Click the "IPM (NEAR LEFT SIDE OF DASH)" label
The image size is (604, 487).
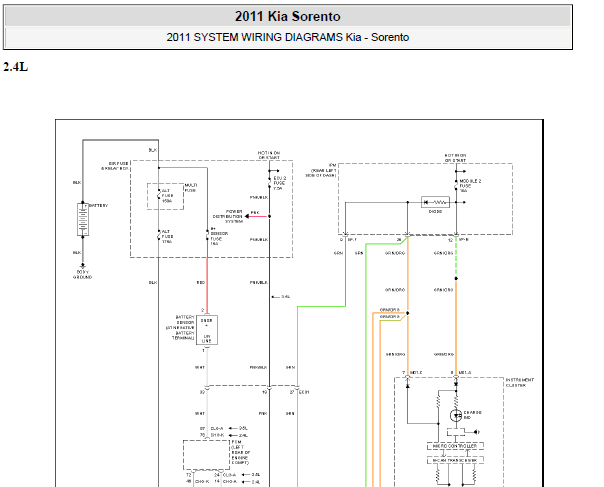(x=321, y=170)
